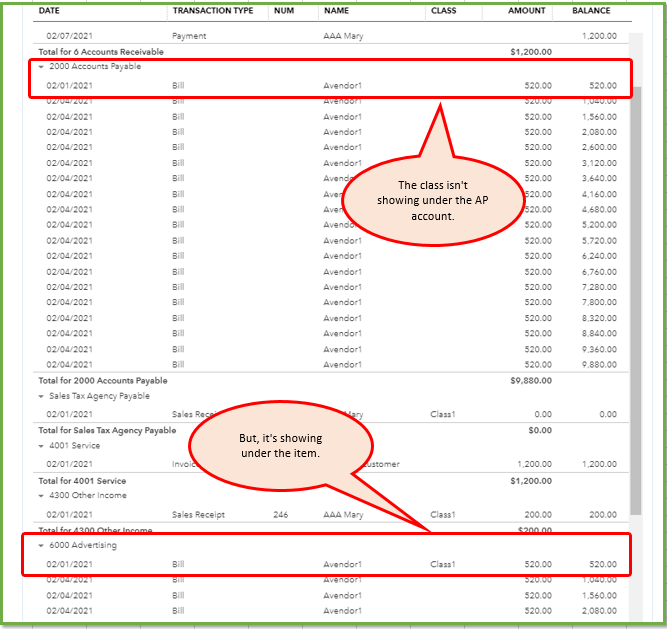Screen dimensions: 667x629
Task: Click Class1 on the Sales Tax Agency row
Action: click(x=442, y=414)
